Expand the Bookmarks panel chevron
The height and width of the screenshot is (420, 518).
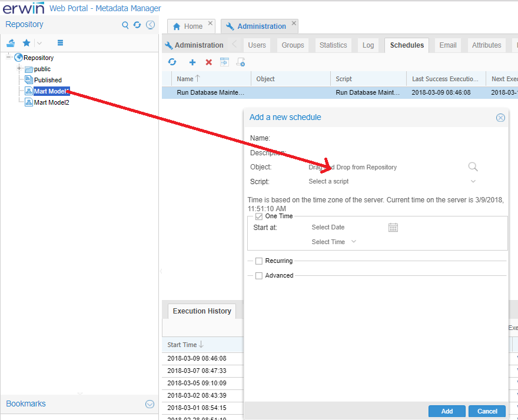pyautogui.click(x=150, y=404)
